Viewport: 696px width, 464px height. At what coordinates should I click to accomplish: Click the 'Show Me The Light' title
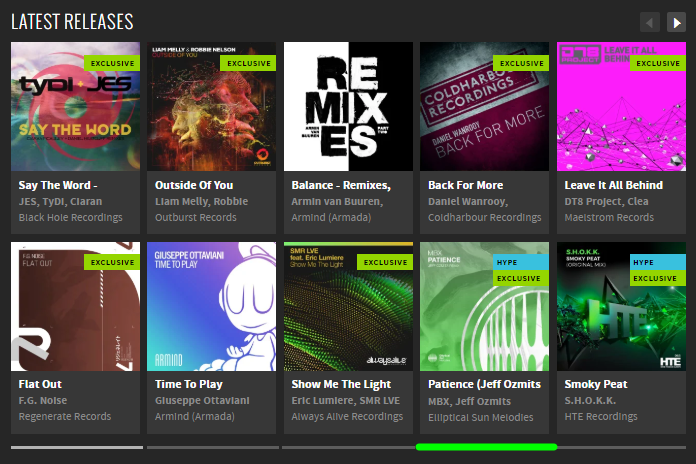pyautogui.click(x=341, y=384)
